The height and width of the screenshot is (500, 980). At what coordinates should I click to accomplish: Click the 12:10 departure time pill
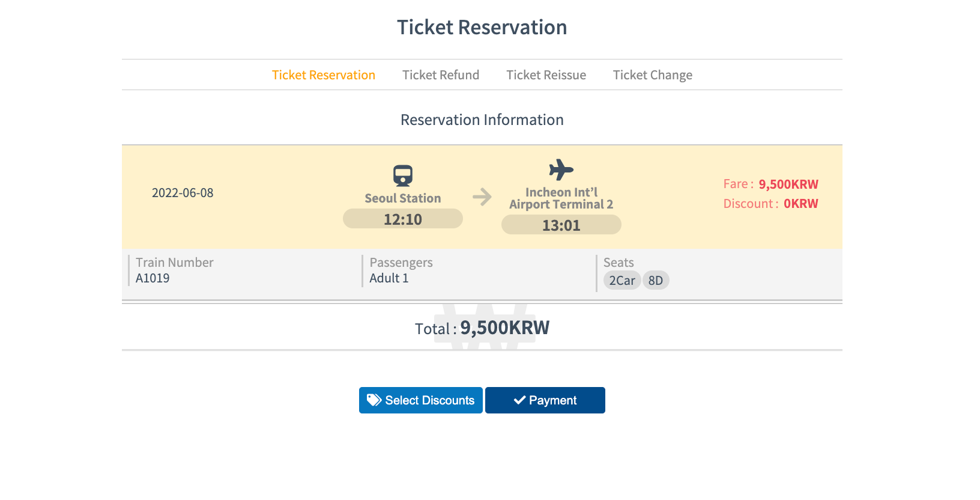403,219
